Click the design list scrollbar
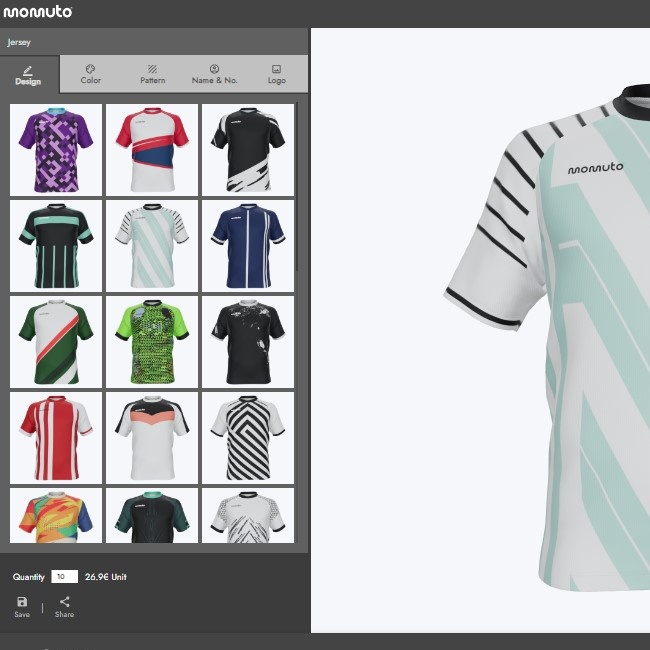The image size is (650, 650). tap(297, 187)
